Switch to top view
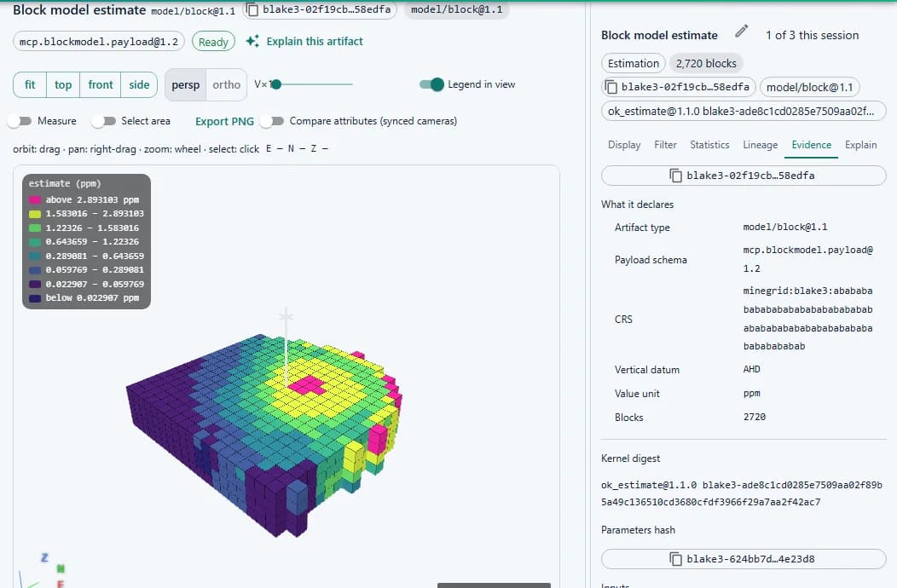 tap(63, 84)
